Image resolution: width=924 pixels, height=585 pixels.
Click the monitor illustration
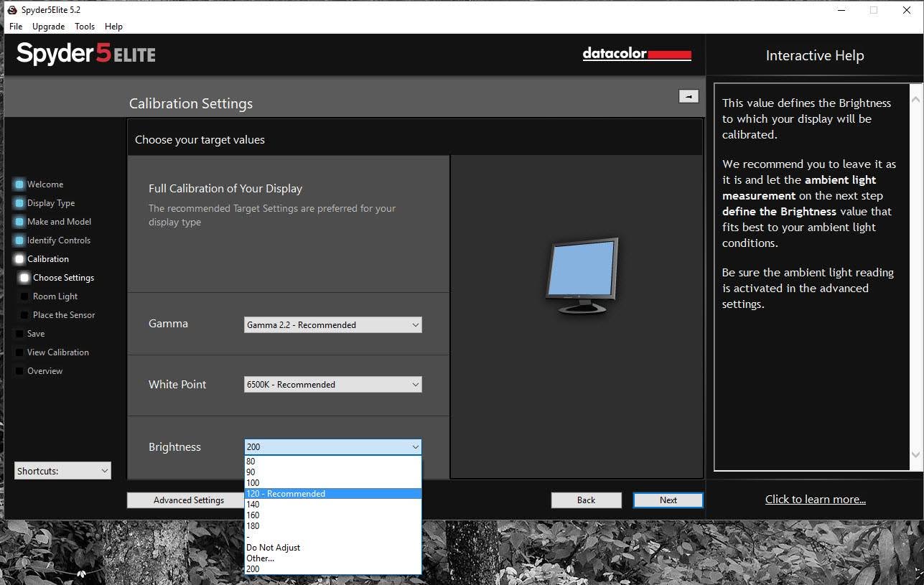pyautogui.click(x=582, y=276)
